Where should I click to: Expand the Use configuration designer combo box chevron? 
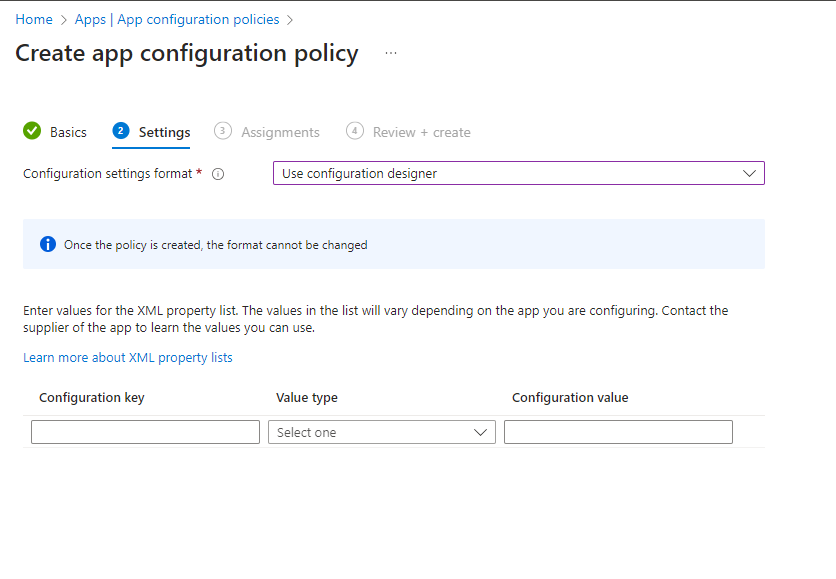click(749, 173)
